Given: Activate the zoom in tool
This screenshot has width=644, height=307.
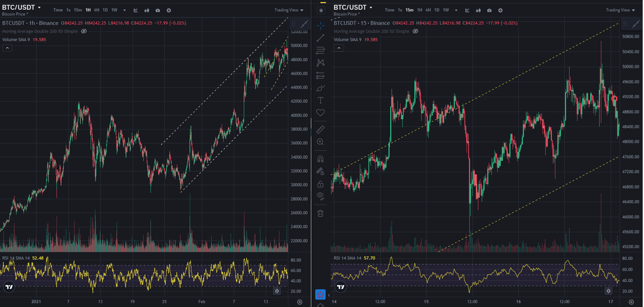Looking at the screenshot, I should [x=320, y=142].
